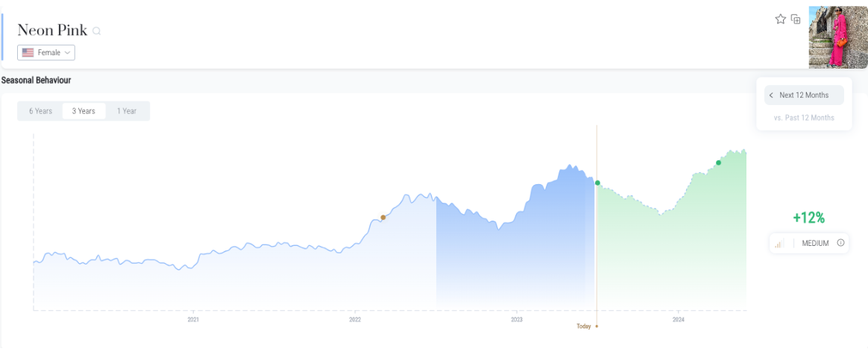
Task: Select the 3 Years tab
Action: coord(84,111)
